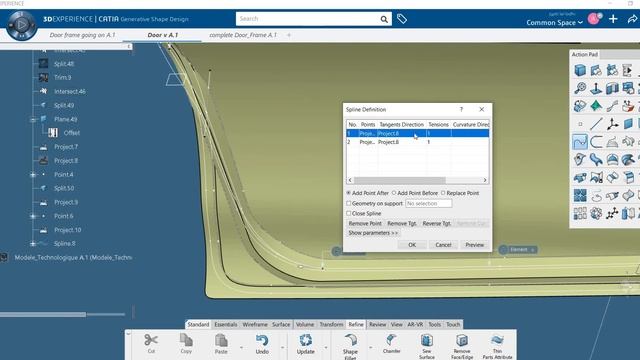Expand the Point.6 tree node

33,216
